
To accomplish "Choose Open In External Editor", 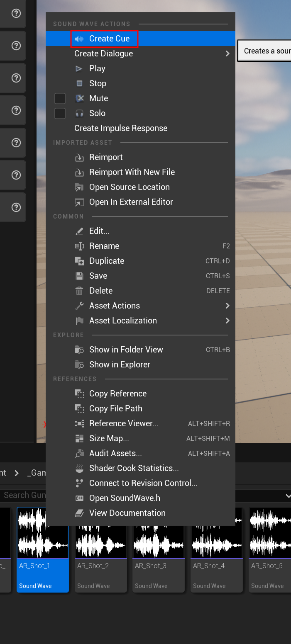I will click(x=140, y=202).
